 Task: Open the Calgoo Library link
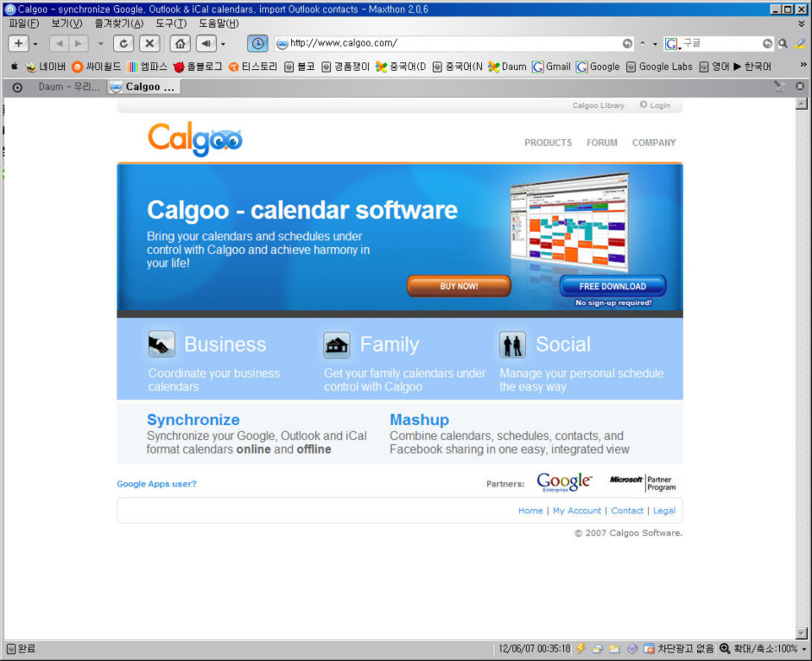pyautogui.click(x=598, y=105)
